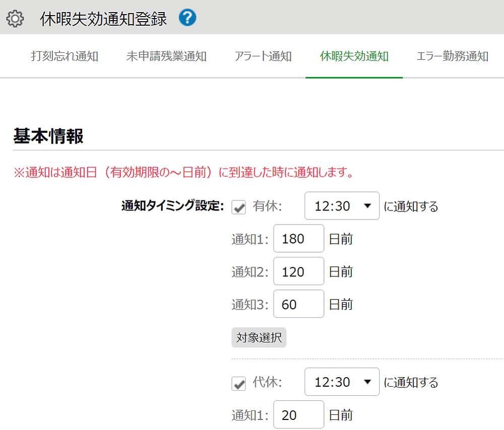Open the 代休 notification time dropdown
The width and height of the screenshot is (504, 430).
pyautogui.click(x=342, y=382)
